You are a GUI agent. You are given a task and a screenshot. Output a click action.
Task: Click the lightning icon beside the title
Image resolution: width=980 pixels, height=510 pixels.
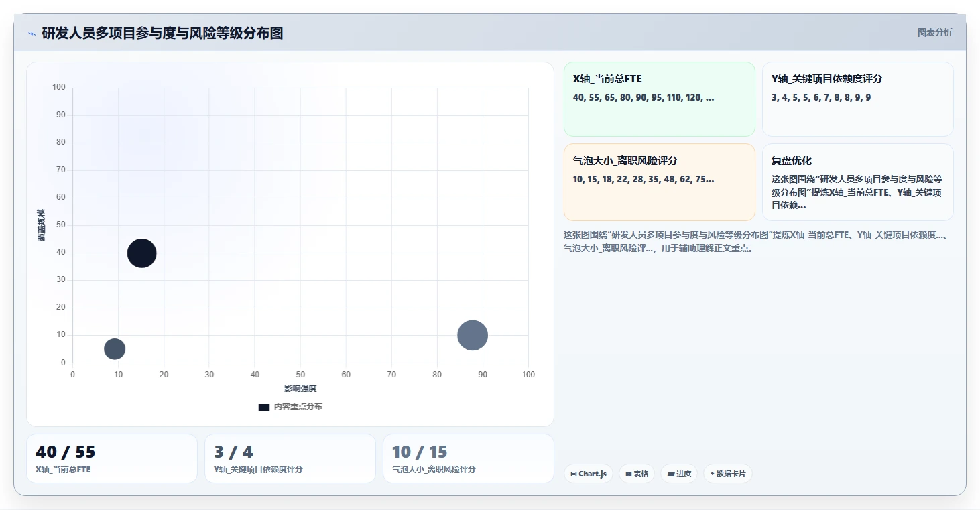click(x=32, y=34)
